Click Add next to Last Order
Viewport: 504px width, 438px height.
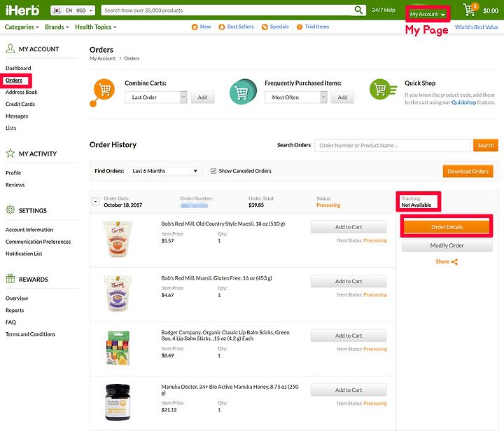202,97
